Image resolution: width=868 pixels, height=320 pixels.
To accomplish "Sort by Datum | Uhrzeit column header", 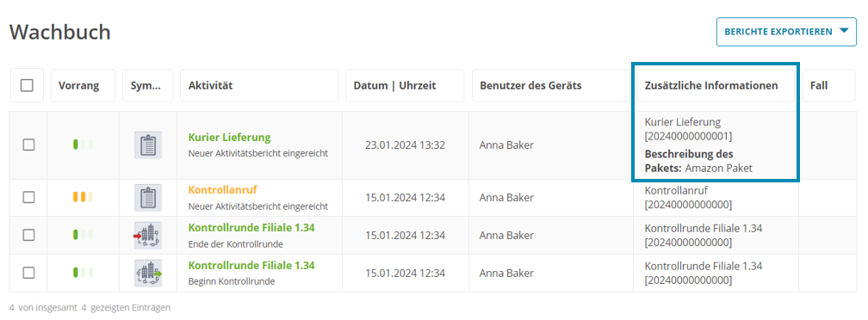I will coord(405,86).
